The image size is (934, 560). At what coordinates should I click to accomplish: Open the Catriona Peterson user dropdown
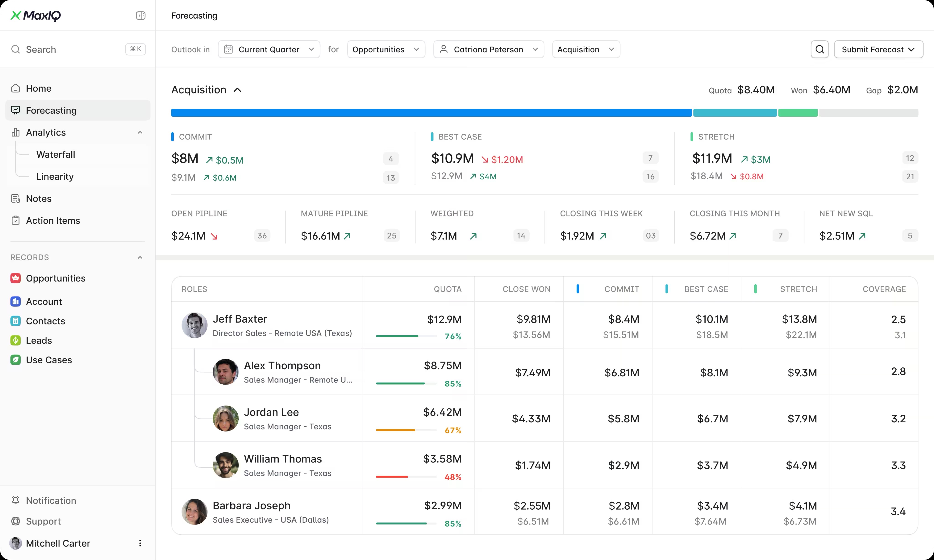tap(488, 49)
